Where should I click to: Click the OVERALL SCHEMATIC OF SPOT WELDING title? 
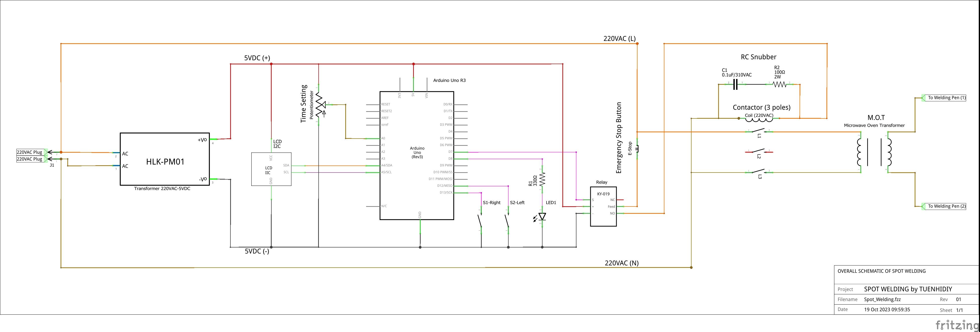[x=881, y=271]
